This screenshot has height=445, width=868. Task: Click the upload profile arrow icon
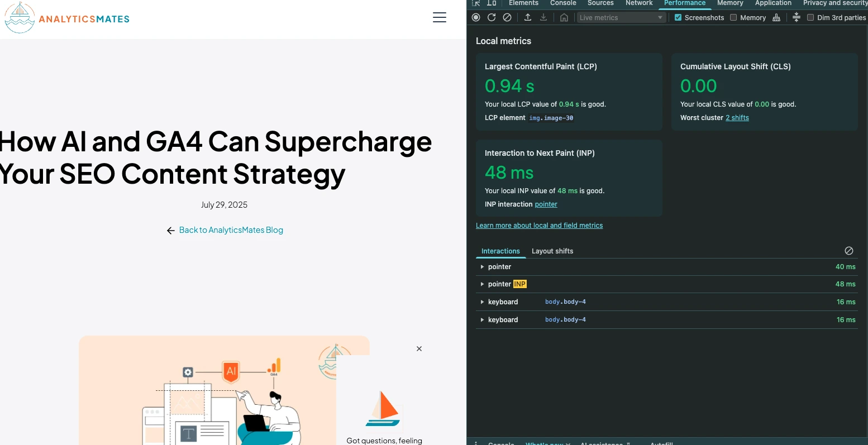(528, 17)
